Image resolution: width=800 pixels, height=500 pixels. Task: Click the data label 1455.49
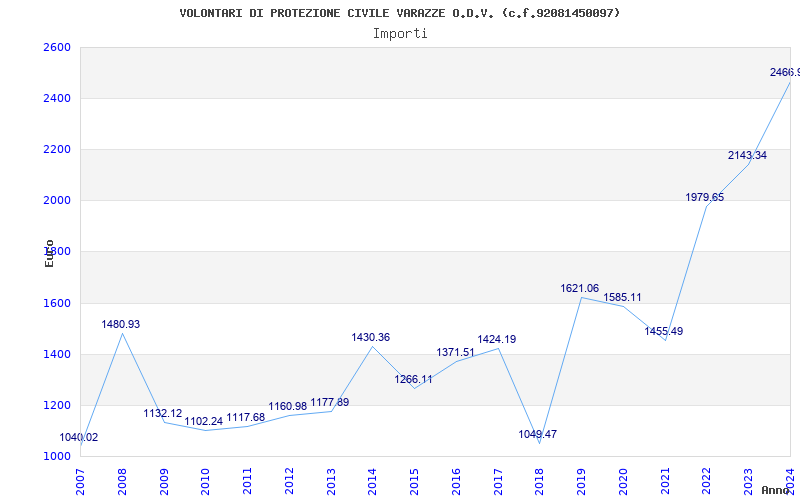(x=663, y=332)
